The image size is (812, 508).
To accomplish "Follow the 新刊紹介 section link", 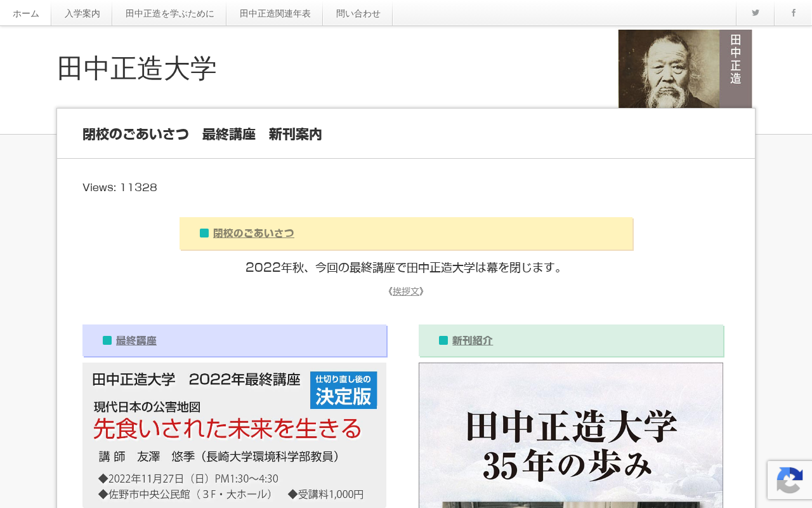I will tap(472, 340).
